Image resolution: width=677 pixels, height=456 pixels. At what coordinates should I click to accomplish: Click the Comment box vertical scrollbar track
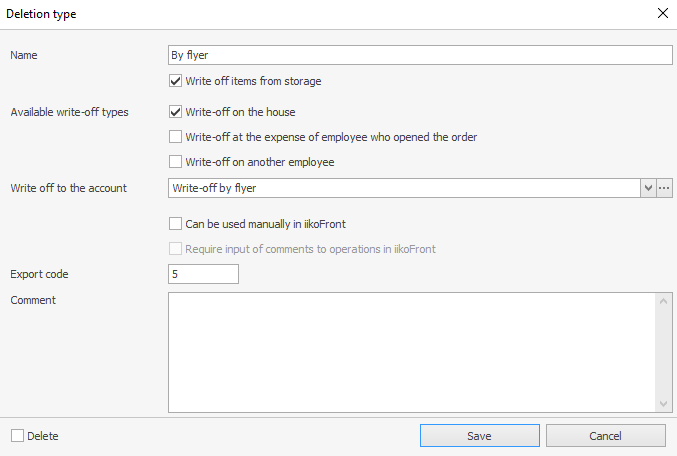coord(664,352)
